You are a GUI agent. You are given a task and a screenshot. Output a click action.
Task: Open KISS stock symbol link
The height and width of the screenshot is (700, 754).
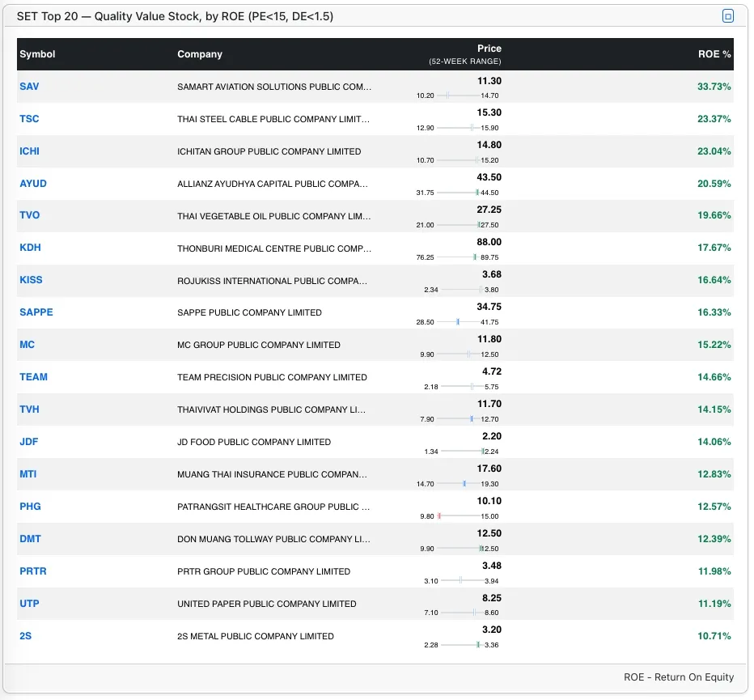(31, 279)
